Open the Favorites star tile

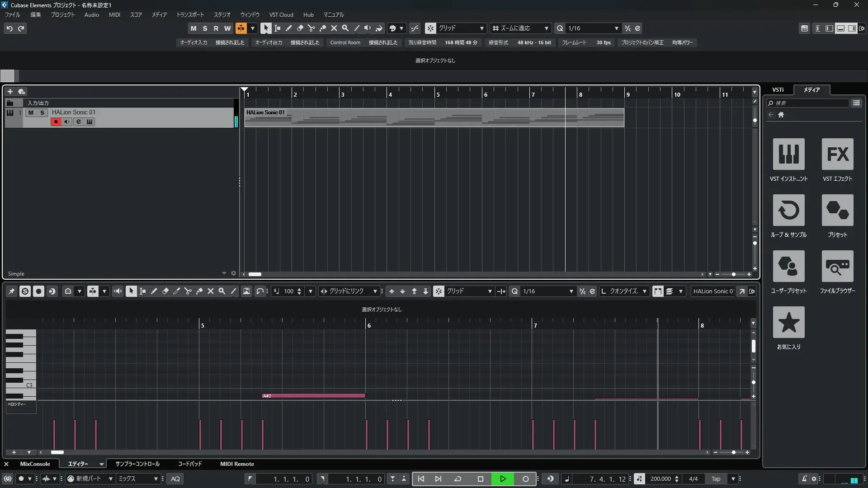pos(788,322)
